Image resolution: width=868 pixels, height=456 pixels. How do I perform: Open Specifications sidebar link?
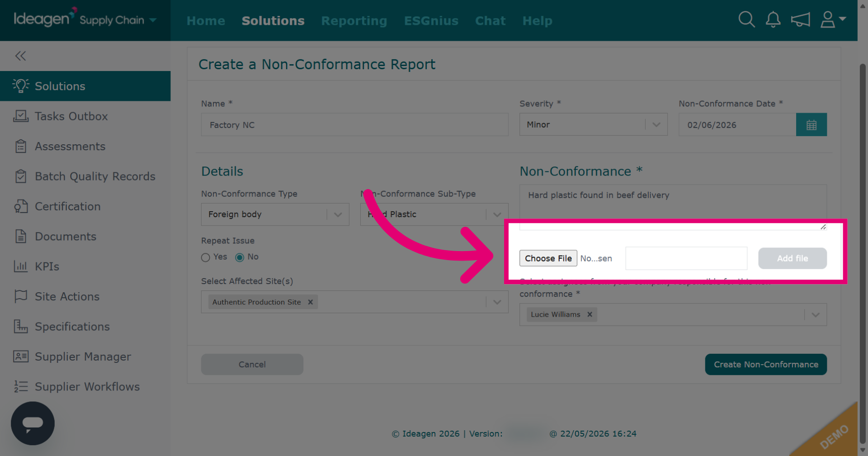72,327
